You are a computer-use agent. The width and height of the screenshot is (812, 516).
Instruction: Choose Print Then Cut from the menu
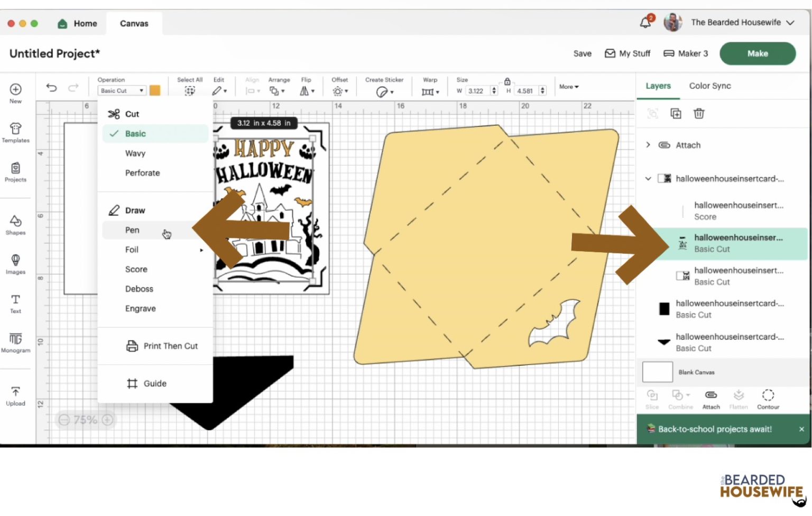point(170,346)
